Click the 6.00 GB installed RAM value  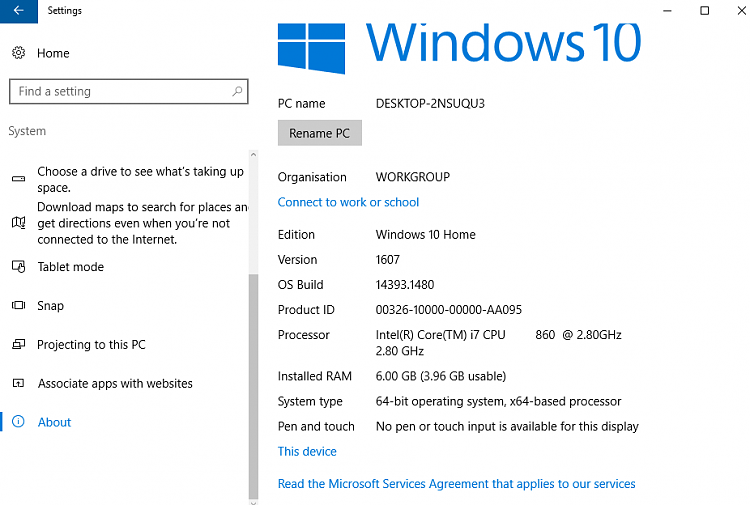pos(441,376)
